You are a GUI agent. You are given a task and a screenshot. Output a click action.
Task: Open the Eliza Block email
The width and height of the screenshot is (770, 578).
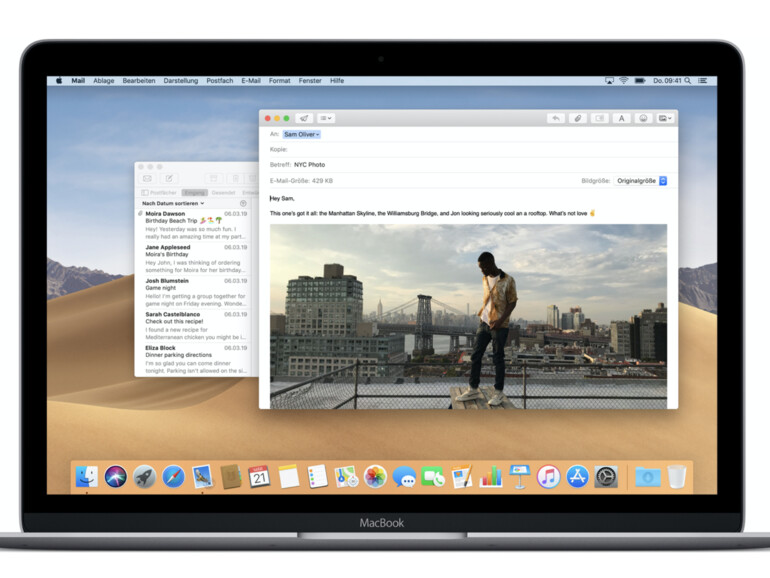(195, 359)
